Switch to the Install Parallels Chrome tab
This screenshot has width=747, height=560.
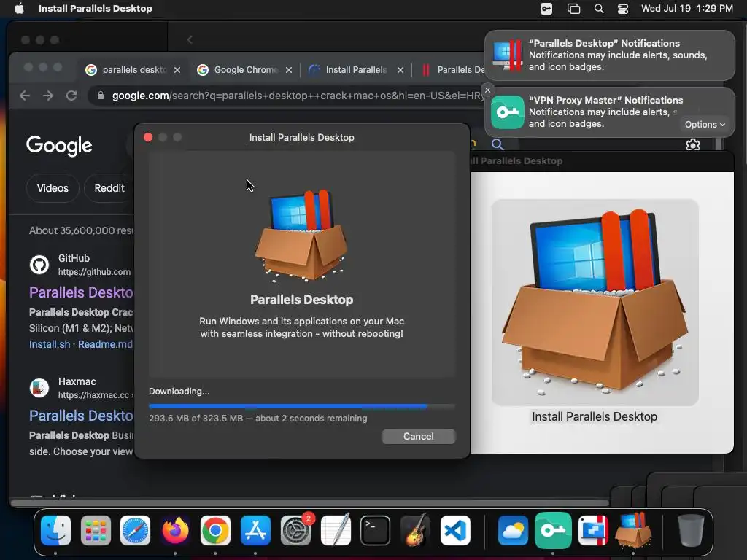[356, 70]
